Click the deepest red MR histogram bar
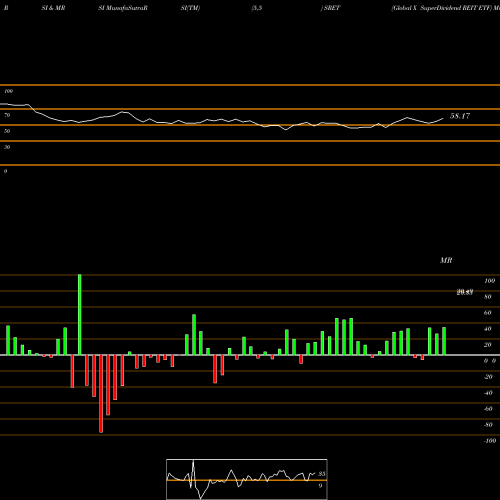500x500 pixels. [101, 394]
